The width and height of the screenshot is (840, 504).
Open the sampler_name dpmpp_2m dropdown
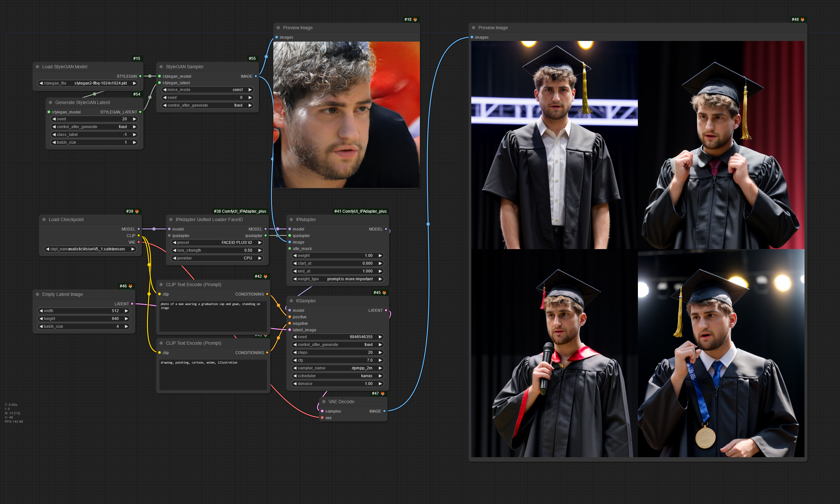pyautogui.click(x=337, y=368)
